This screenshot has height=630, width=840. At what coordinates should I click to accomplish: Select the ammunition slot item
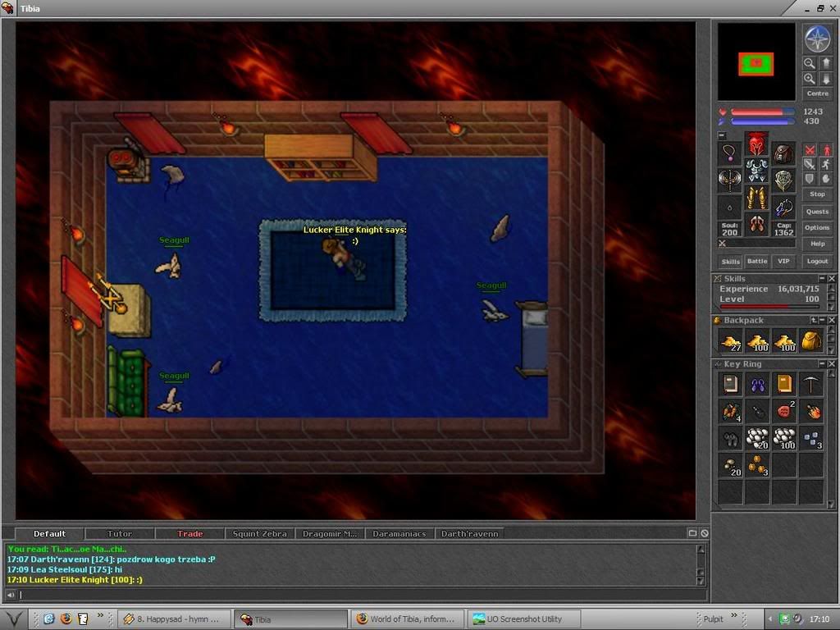(x=783, y=208)
